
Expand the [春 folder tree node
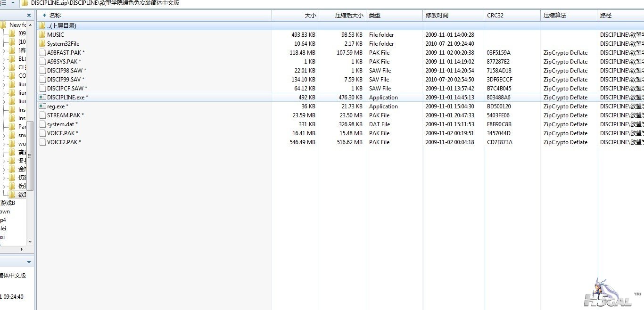[4, 50]
